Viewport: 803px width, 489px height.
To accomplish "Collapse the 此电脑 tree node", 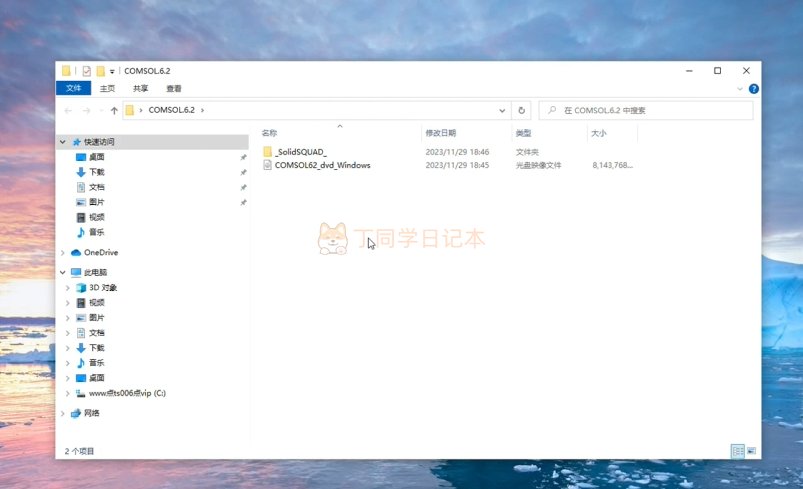I will click(x=62, y=272).
